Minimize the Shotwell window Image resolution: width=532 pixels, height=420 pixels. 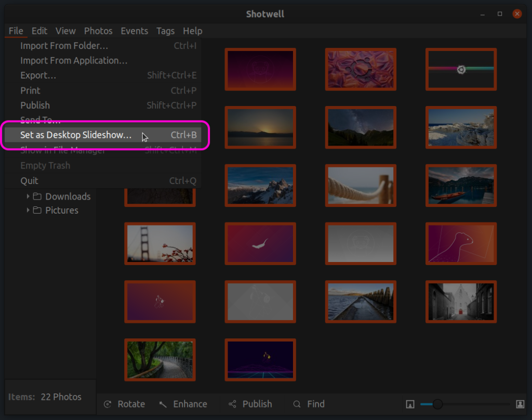tap(483, 14)
